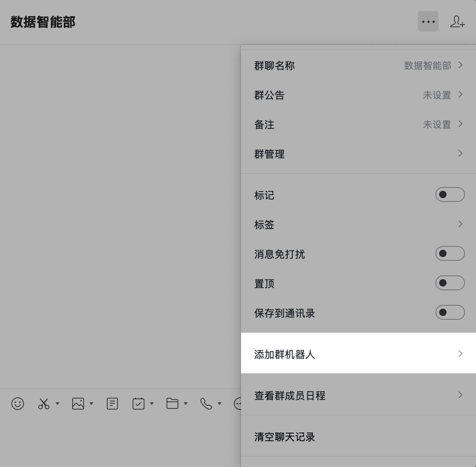Click the document note icon
The width and height of the screenshot is (476, 467).
(112, 404)
